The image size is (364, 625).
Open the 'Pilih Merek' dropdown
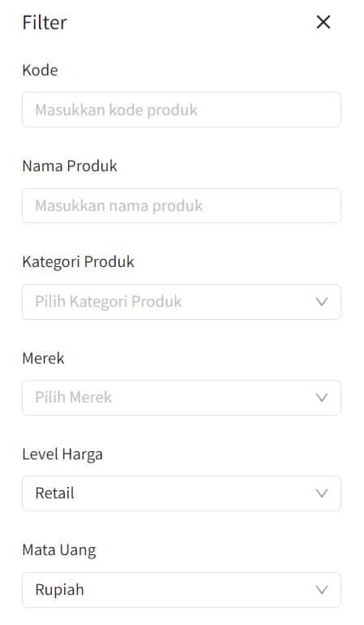[x=182, y=398]
